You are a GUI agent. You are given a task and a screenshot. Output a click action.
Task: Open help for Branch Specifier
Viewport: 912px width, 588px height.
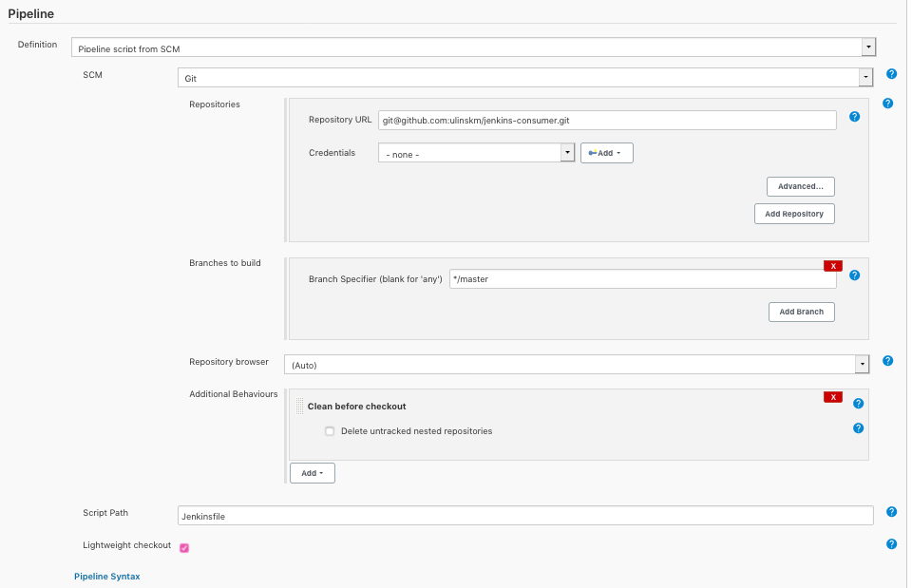pos(854,274)
